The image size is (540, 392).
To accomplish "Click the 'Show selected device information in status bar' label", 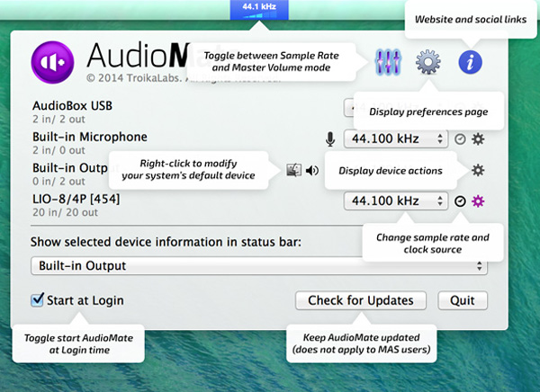I will click(x=166, y=242).
